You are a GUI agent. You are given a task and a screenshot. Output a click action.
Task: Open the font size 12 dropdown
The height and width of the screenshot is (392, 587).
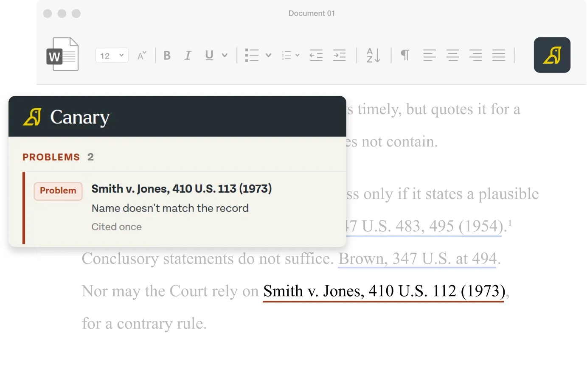pyautogui.click(x=112, y=55)
